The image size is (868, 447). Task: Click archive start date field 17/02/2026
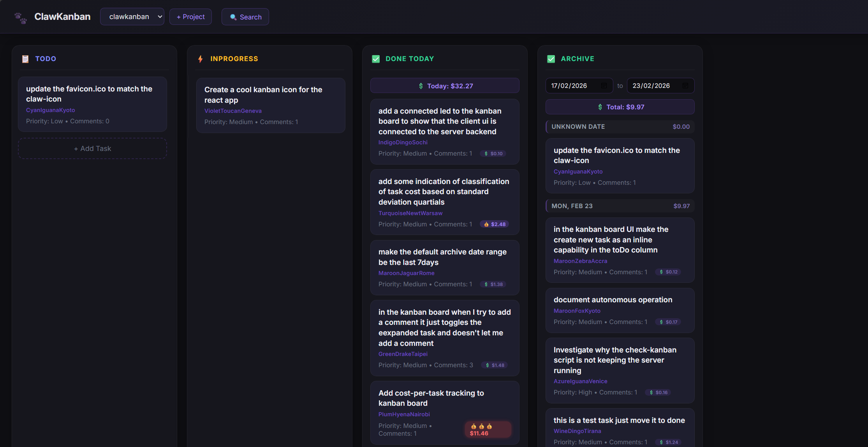(x=579, y=86)
